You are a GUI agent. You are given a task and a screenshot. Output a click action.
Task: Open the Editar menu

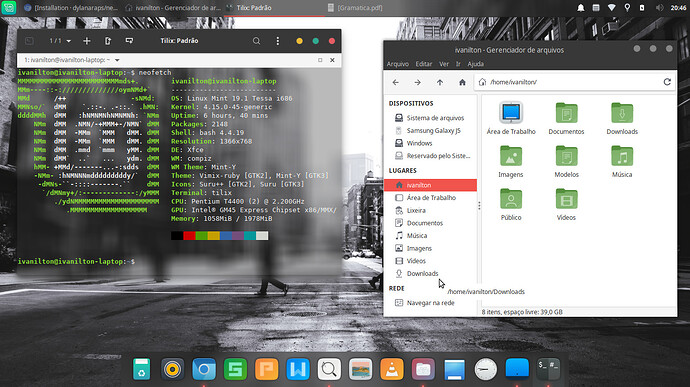(424, 64)
